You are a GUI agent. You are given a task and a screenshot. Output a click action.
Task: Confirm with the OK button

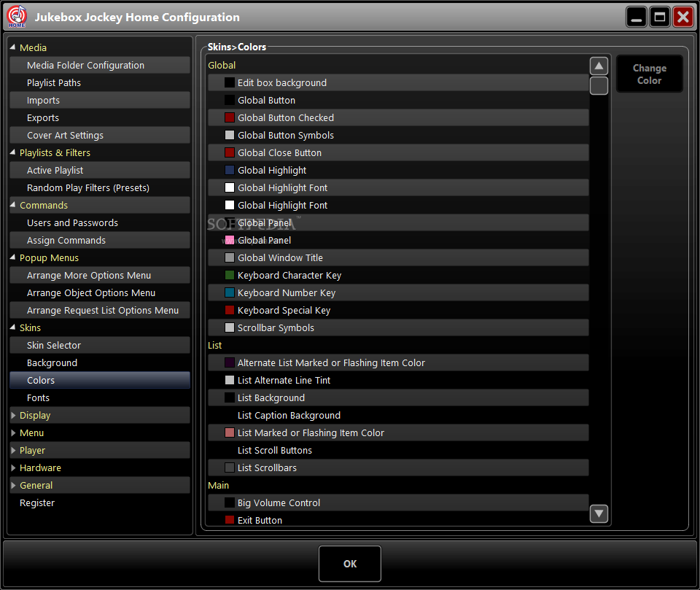[350, 564]
